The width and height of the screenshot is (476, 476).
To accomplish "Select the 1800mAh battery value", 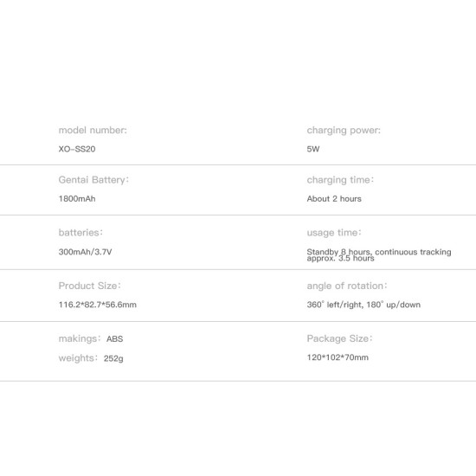I will tap(77, 199).
